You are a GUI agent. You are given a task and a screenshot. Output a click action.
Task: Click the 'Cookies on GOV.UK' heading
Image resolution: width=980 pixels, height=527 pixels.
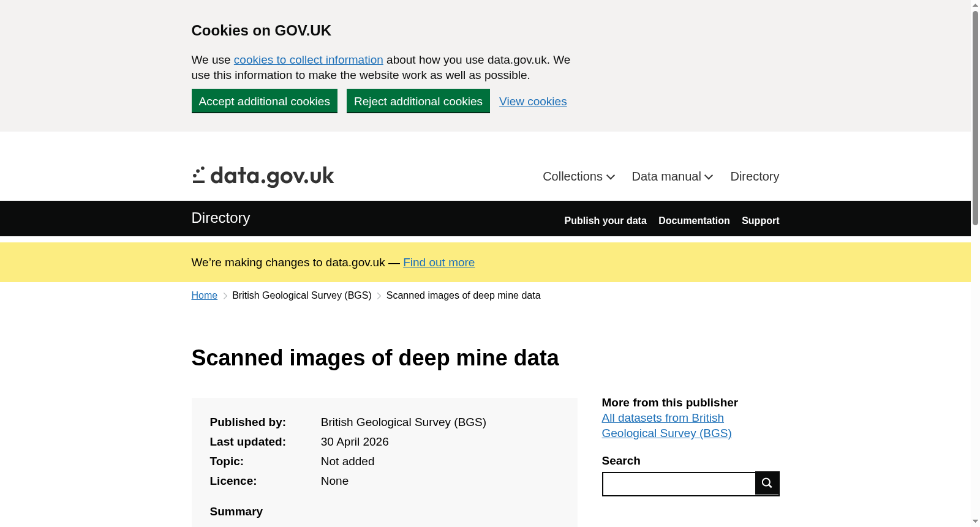pyautogui.click(x=262, y=31)
